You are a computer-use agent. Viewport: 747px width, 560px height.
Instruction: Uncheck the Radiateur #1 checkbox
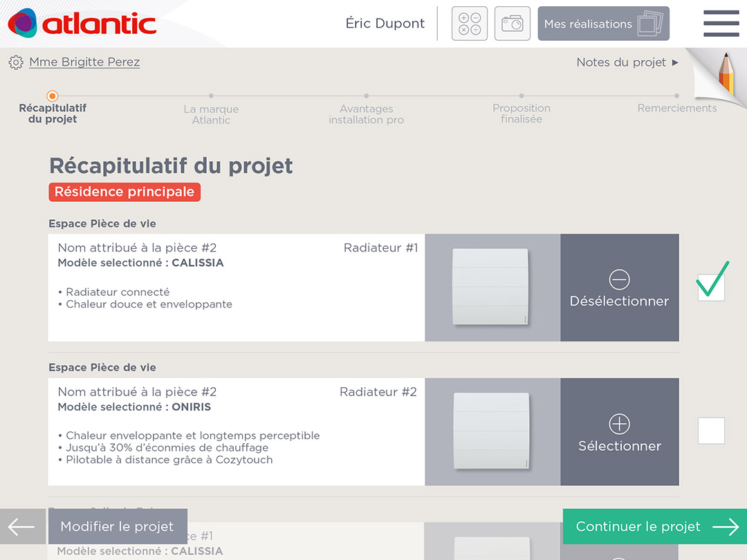711,287
